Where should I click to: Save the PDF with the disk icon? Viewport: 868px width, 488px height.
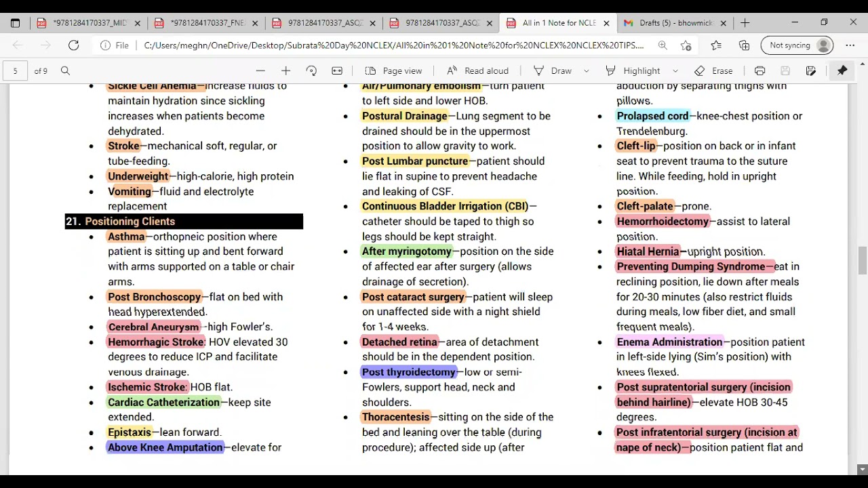click(785, 70)
